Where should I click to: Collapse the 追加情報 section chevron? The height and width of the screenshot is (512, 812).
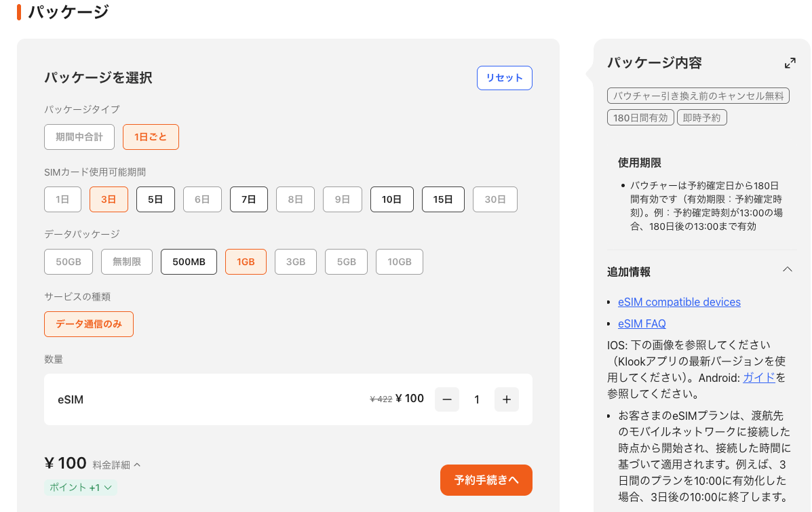pos(787,270)
